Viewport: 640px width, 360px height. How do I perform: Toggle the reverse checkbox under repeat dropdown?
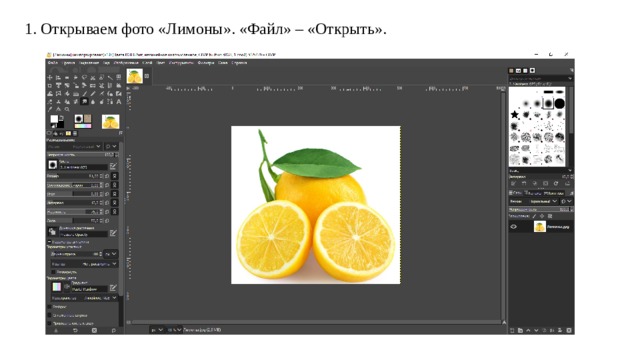53,272
